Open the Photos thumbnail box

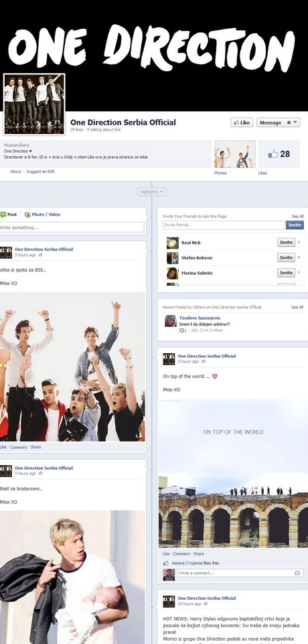(234, 154)
